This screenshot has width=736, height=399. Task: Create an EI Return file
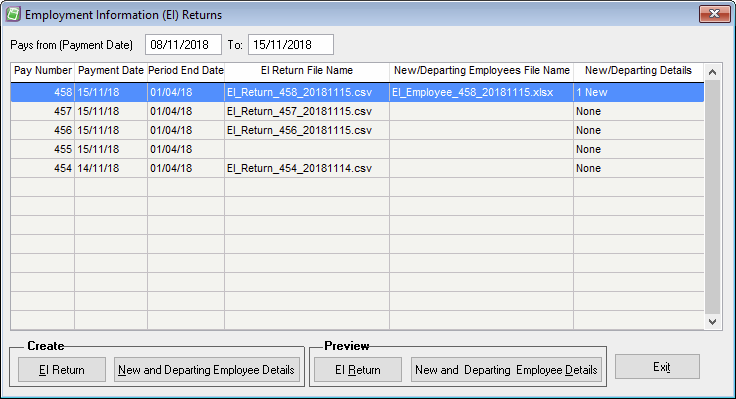click(62, 370)
